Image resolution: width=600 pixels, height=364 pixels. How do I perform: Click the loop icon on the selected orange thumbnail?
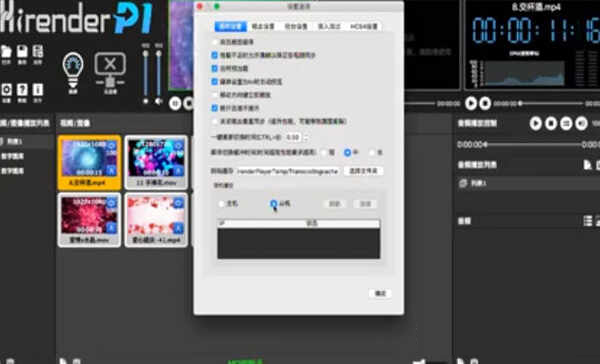(x=111, y=145)
